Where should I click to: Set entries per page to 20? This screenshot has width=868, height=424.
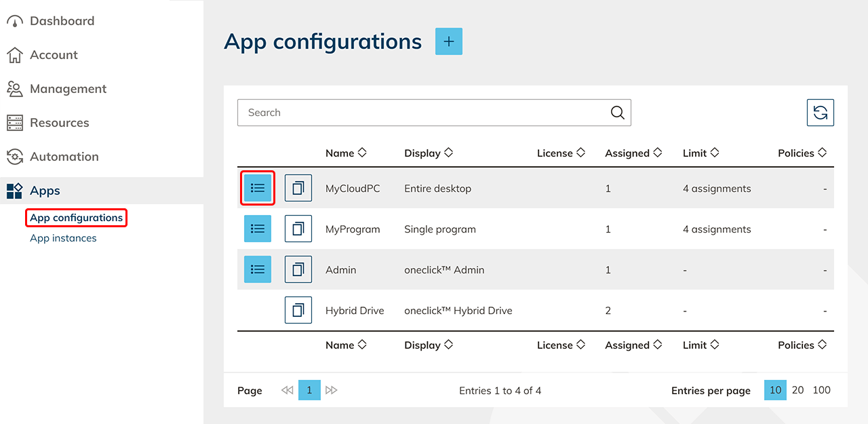click(x=797, y=390)
